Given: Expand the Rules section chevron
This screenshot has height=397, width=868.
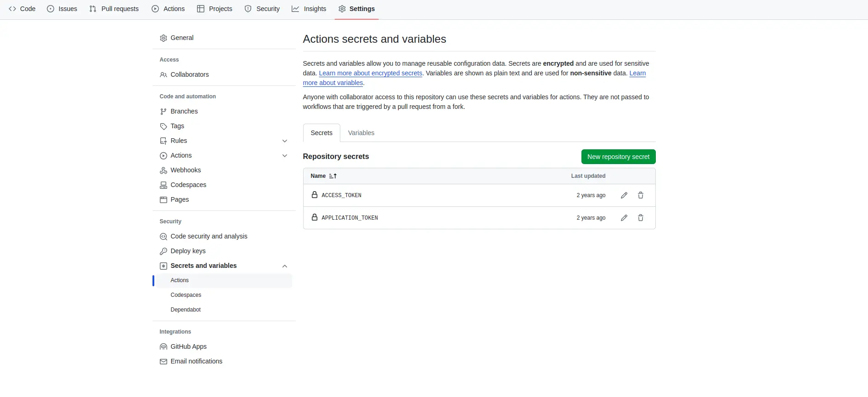Looking at the screenshot, I should point(285,141).
